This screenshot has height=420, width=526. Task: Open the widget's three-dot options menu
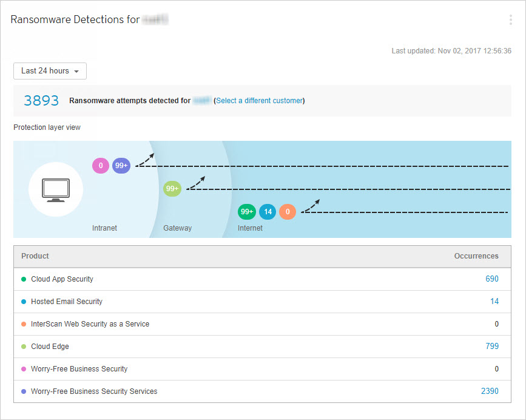[510, 20]
